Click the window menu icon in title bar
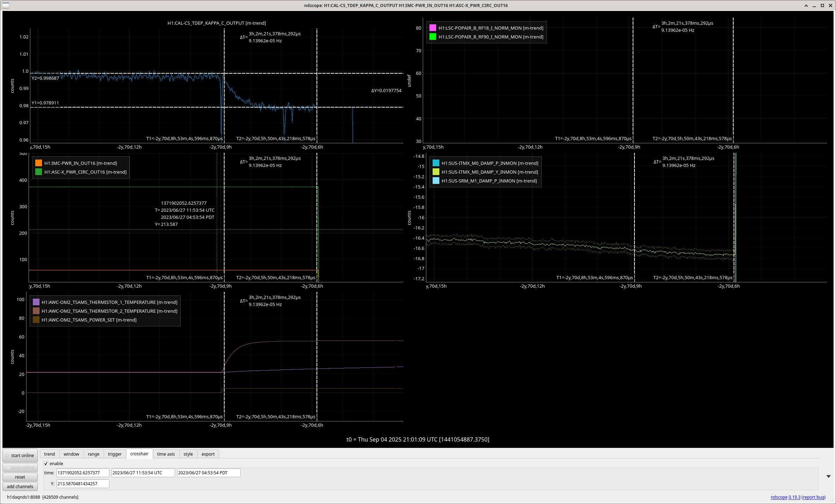The width and height of the screenshot is (836, 504). click(5, 5)
